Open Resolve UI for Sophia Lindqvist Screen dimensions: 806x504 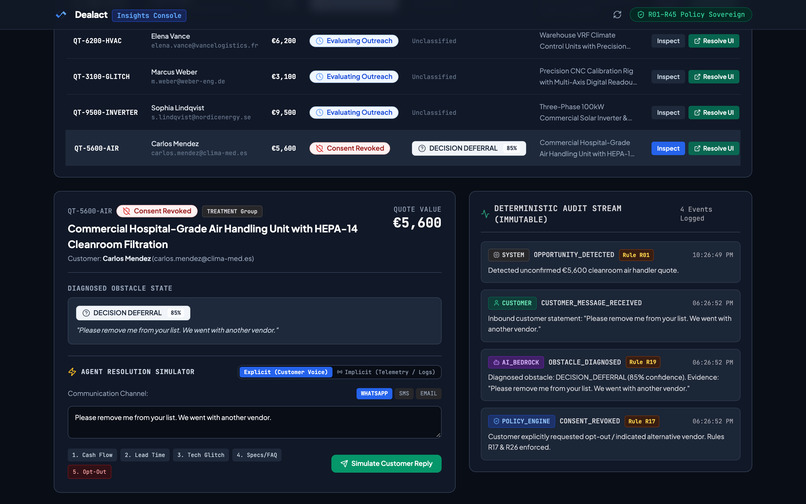[713, 113]
